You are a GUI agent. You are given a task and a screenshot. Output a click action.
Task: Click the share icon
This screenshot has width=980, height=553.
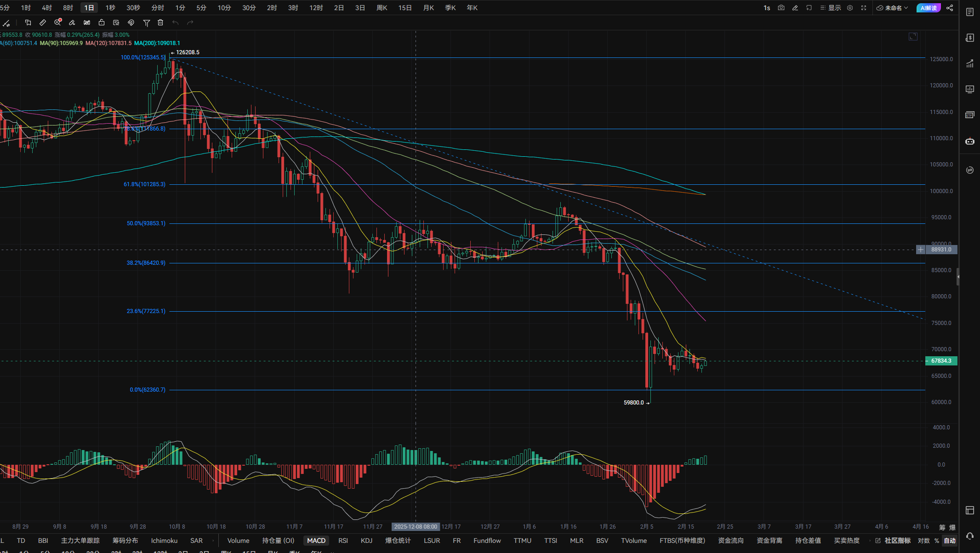(x=950, y=8)
